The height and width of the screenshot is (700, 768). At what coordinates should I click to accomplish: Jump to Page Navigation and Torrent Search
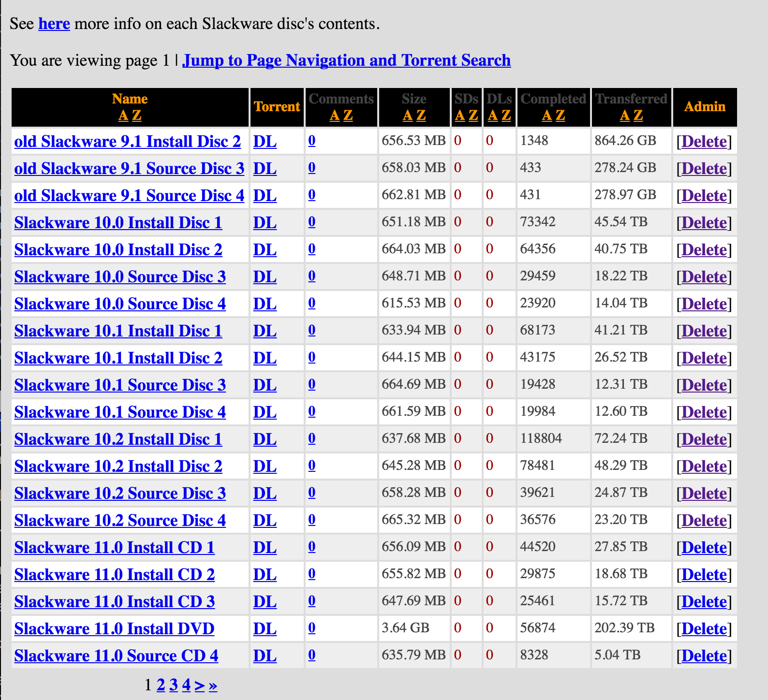click(x=346, y=60)
